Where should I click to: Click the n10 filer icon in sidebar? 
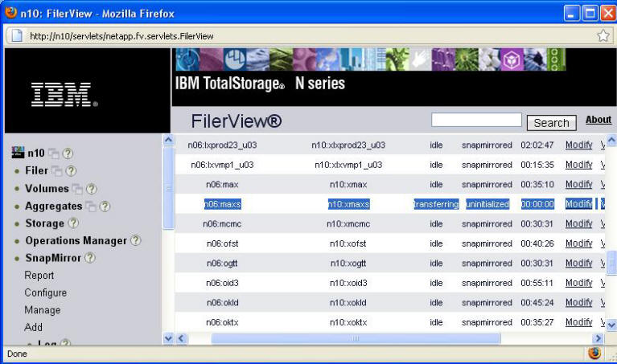point(18,153)
